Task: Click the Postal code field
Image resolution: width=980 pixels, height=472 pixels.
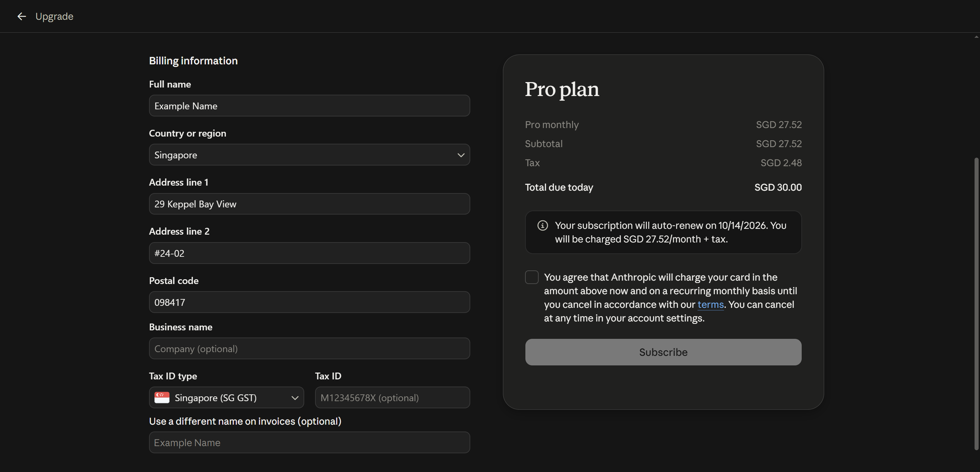Action: 310,302
